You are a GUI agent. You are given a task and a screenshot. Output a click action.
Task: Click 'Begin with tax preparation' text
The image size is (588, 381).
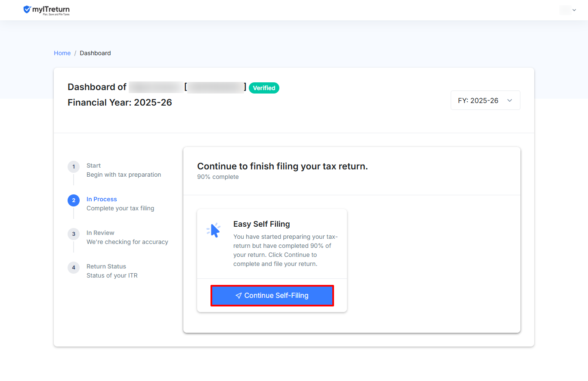coord(124,175)
